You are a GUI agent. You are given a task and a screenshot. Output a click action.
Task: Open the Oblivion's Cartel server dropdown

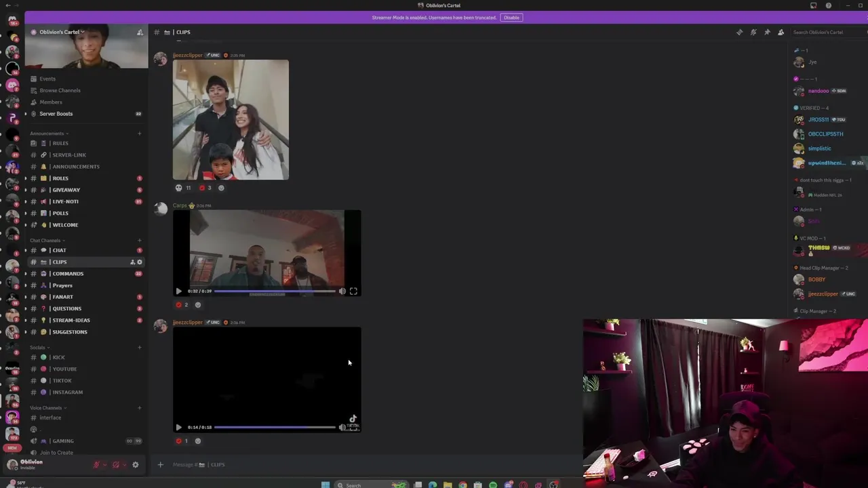point(62,32)
